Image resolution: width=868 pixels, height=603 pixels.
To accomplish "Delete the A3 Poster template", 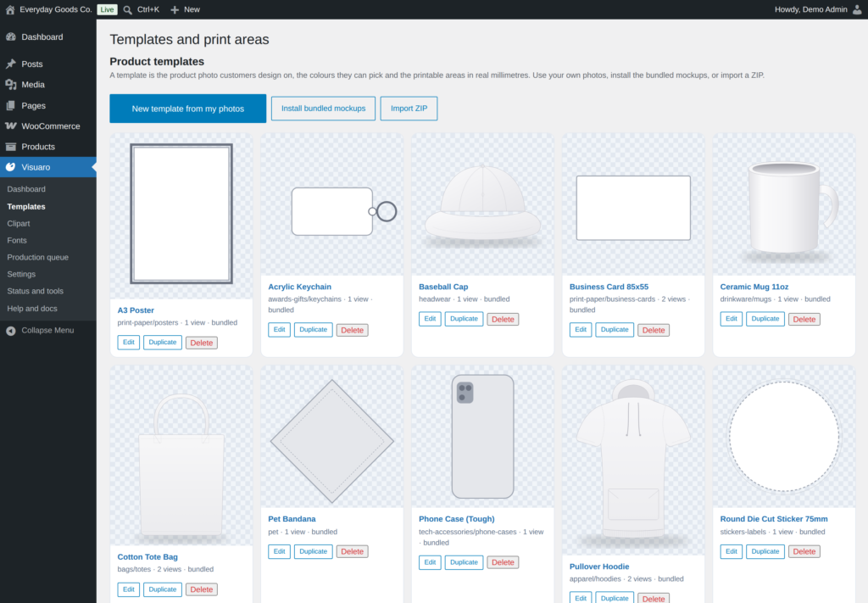I will 202,343.
